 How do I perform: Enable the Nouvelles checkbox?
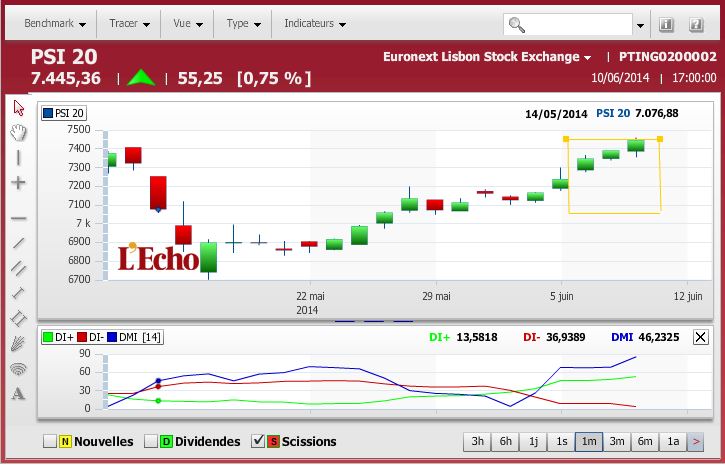[x=50, y=441]
